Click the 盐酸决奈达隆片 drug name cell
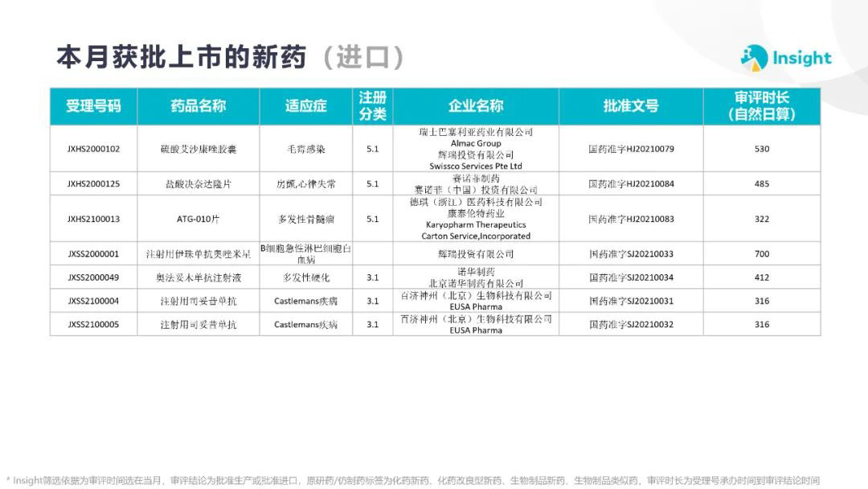The height and width of the screenshot is (489, 868). click(198, 184)
